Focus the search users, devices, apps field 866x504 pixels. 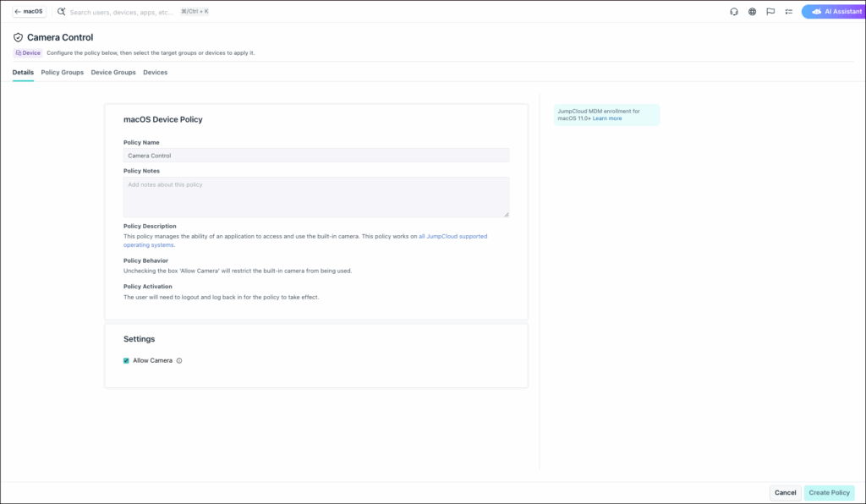pyautogui.click(x=122, y=12)
